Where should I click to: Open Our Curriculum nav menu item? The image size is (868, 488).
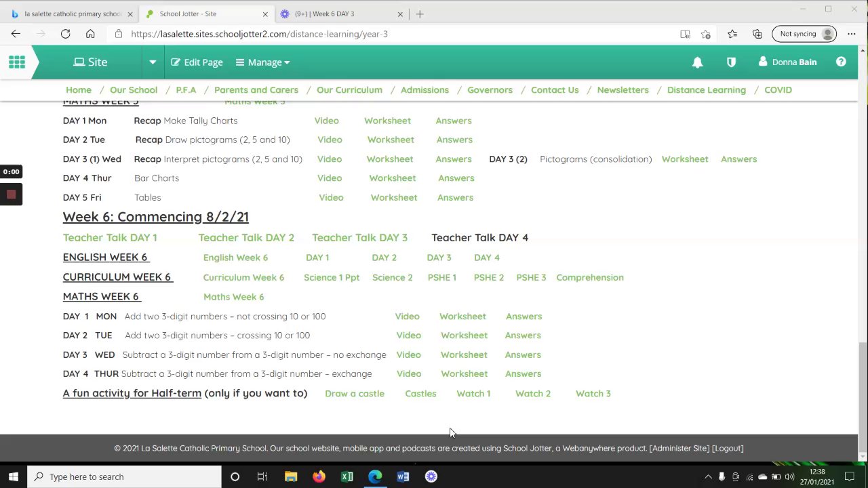(x=349, y=90)
